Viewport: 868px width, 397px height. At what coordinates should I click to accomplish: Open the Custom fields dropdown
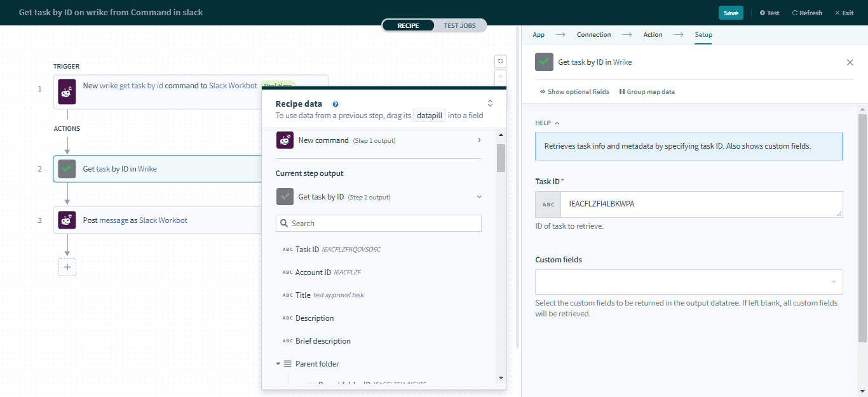coord(689,281)
